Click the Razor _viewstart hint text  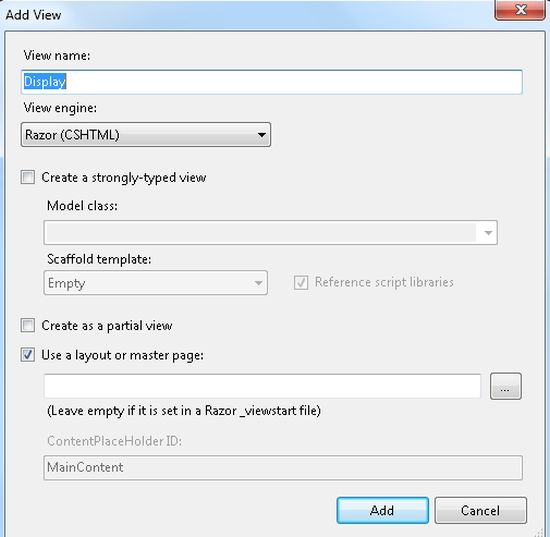coord(184,410)
